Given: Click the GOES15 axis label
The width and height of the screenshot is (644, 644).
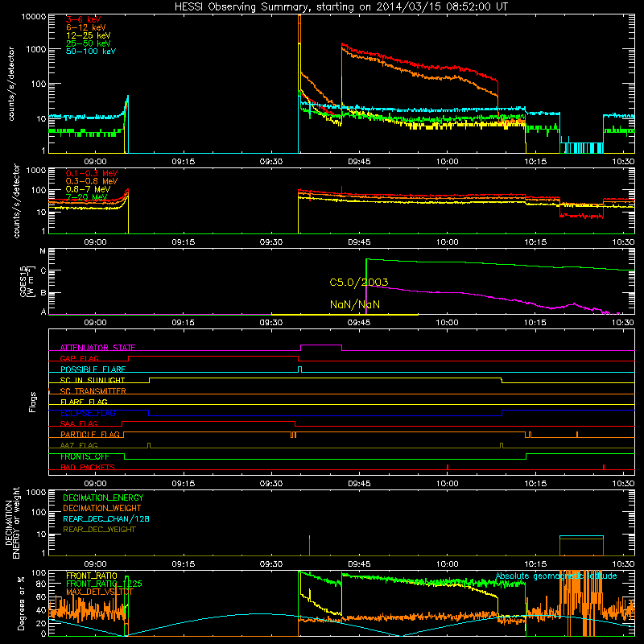Looking at the screenshot, I should click(27, 281).
